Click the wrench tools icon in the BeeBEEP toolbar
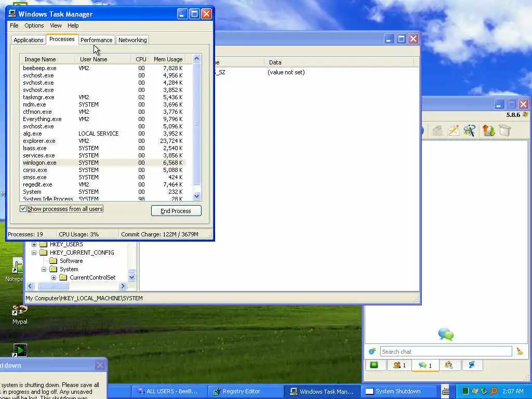This screenshot has width=532, height=399. [470, 130]
